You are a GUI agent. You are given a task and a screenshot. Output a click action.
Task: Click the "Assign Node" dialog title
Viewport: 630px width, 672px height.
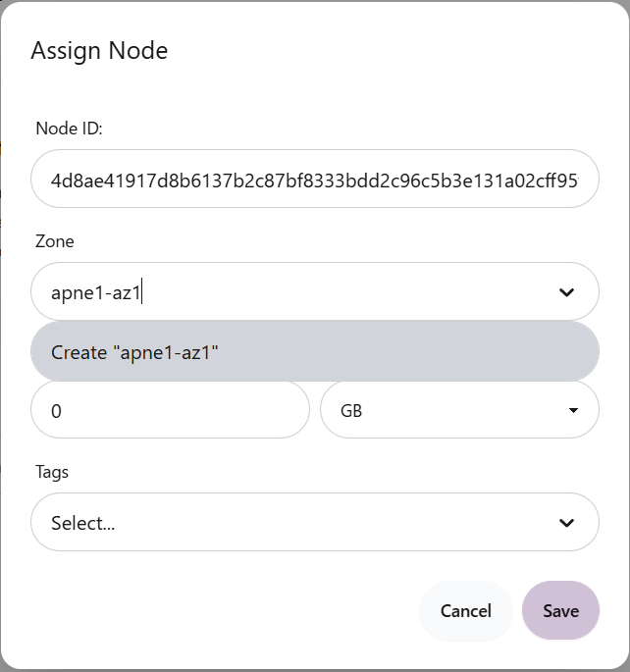pos(99,51)
